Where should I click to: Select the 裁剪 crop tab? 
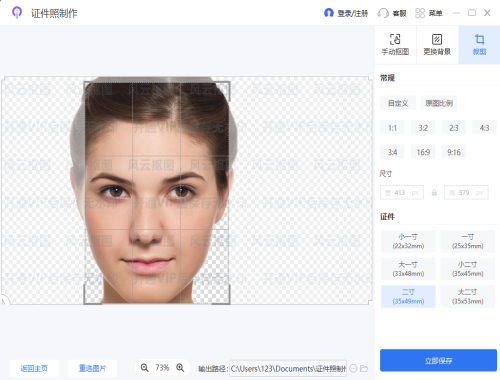coord(479,44)
